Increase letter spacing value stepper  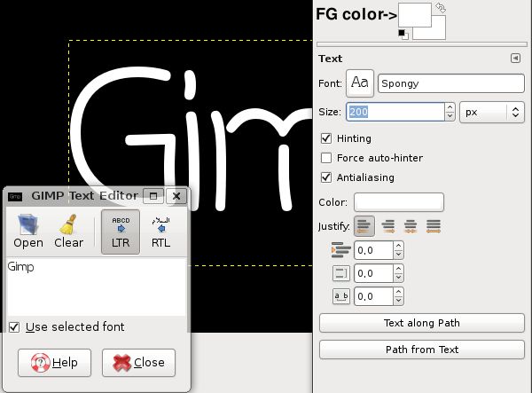click(x=399, y=292)
